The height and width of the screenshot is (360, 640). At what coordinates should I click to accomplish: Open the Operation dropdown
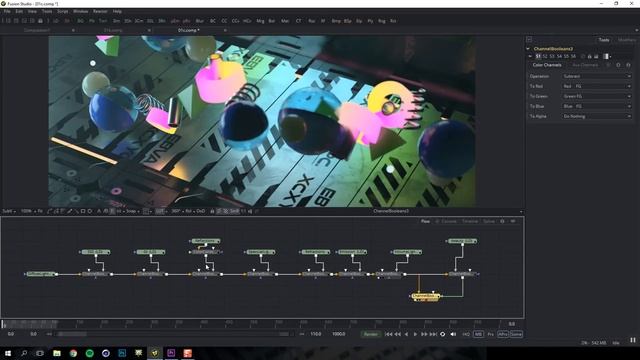point(596,76)
